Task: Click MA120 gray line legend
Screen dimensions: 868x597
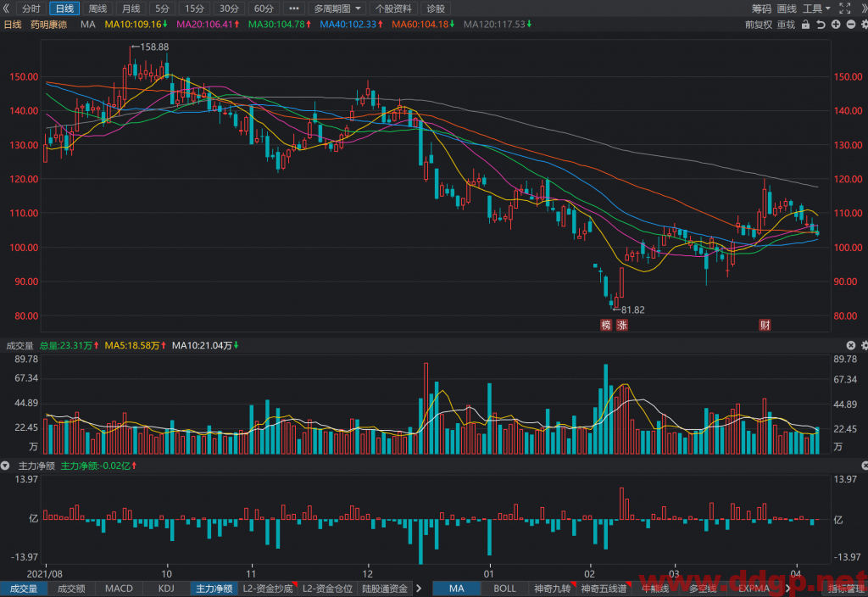Action: point(497,25)
